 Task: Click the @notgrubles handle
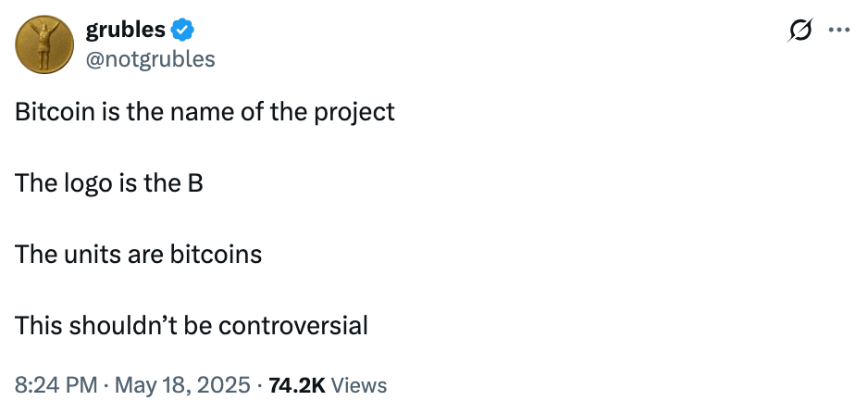click(150, 59)
